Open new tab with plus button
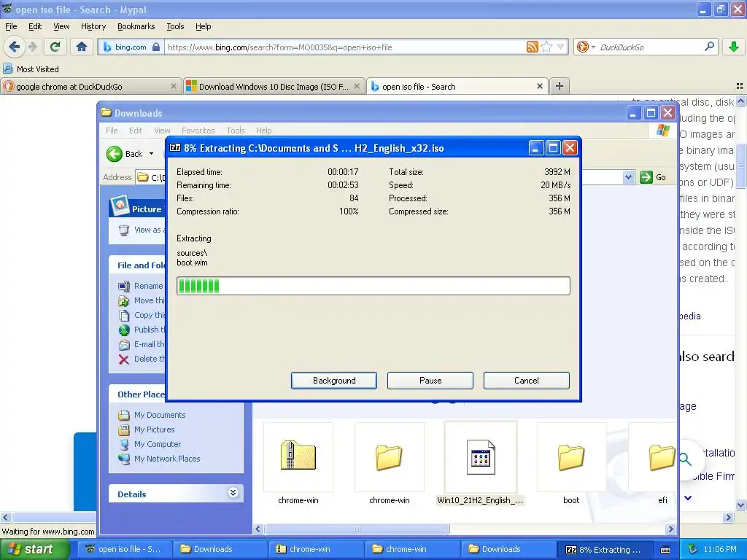This screenshot has height=560, width=747. click(x=560, y=86)
